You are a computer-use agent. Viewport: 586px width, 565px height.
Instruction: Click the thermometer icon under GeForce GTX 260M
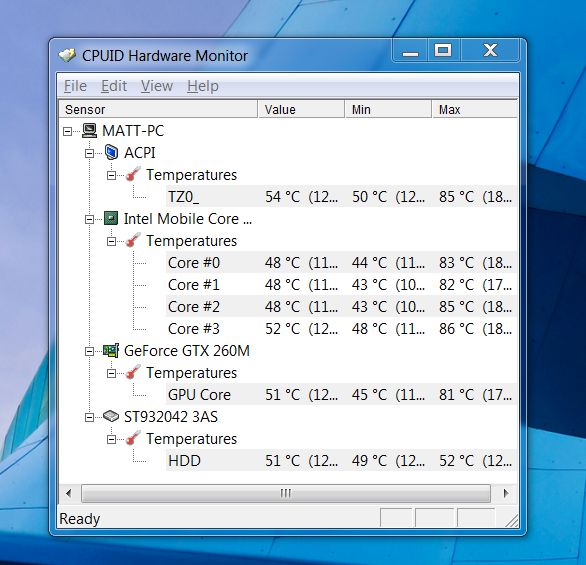tap(133, 372)
